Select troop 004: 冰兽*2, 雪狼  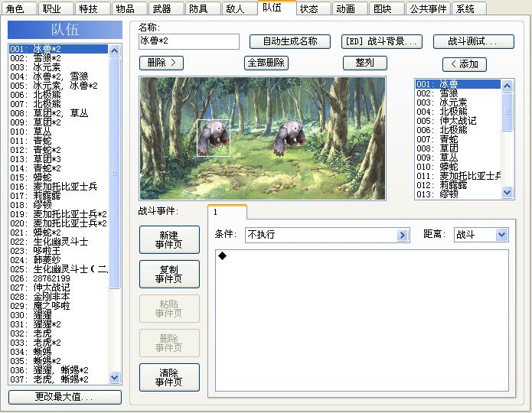click(x=58, y=76)
